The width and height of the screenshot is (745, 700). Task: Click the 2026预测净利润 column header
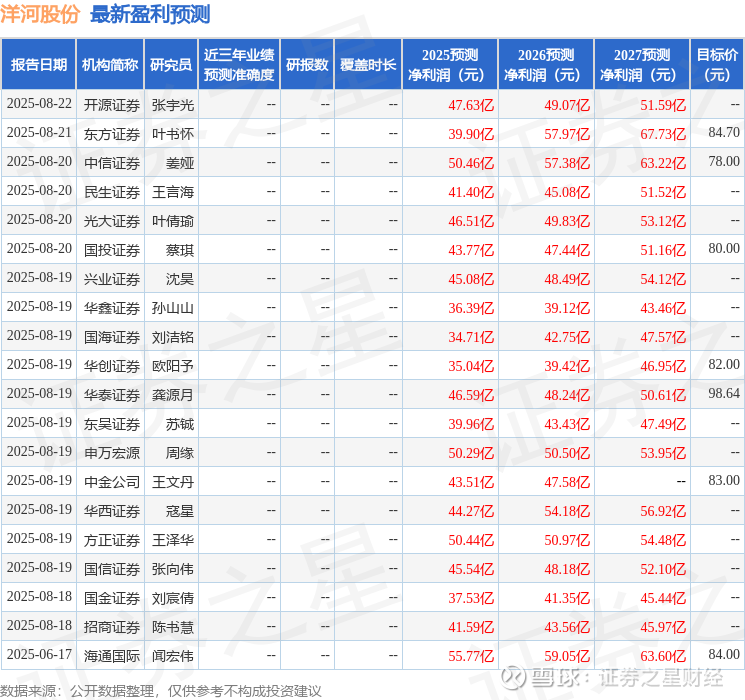click(546, 64)
